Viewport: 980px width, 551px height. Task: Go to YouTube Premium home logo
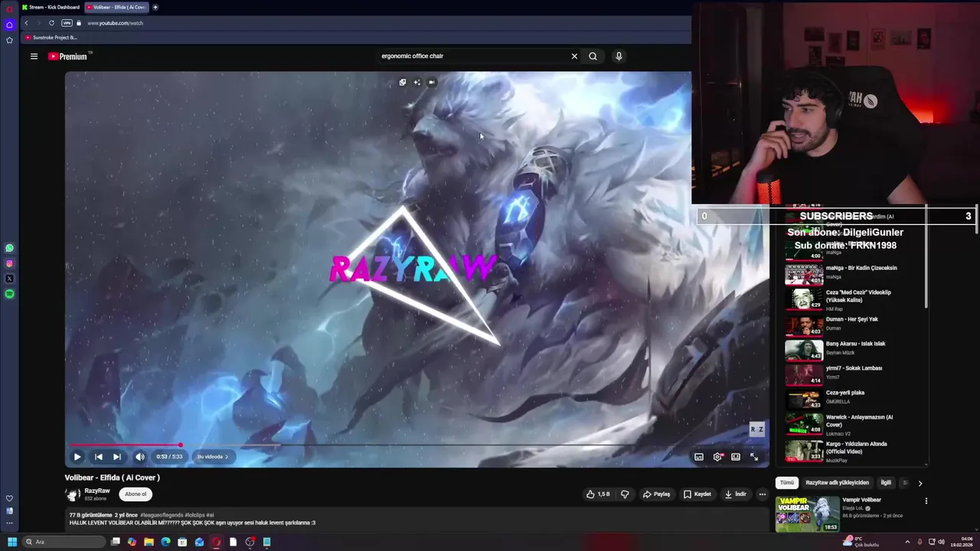pos(70,56)
